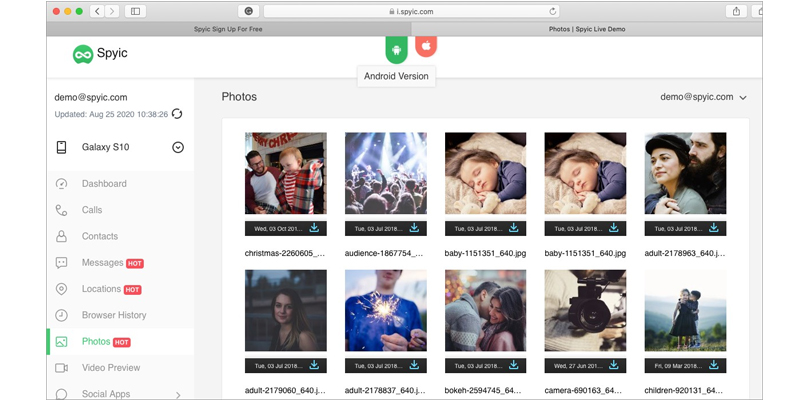Click the Android Version tooltip label
799x400 pixels.
[396, 76]
